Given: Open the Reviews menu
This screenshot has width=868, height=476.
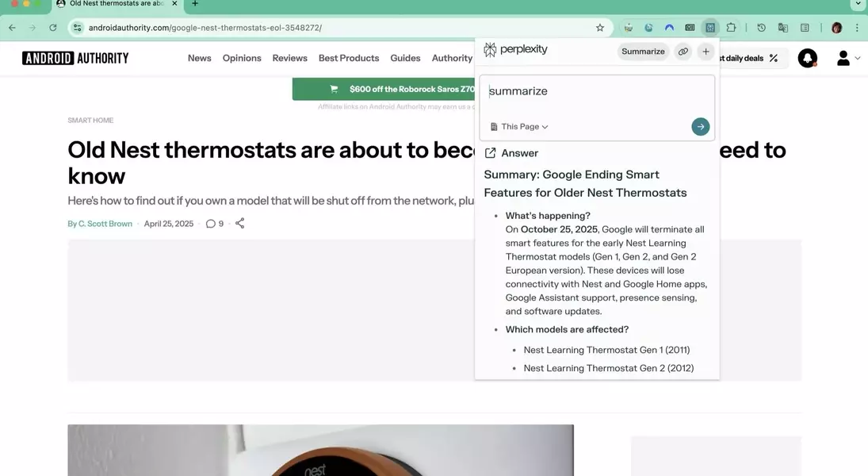Looking at the screenshot, I should point(289,58).
